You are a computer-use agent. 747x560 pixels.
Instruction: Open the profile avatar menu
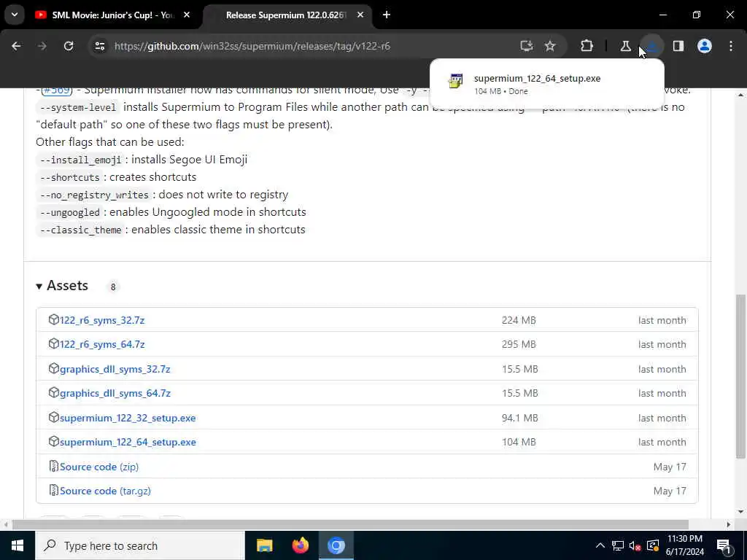click(x=705, y=46)
